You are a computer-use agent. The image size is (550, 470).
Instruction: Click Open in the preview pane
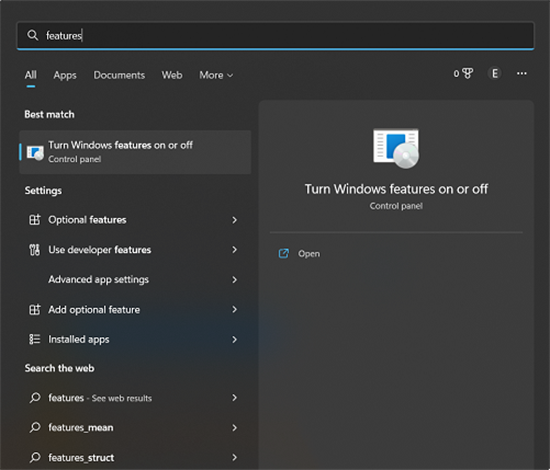(x=309, y=254)
